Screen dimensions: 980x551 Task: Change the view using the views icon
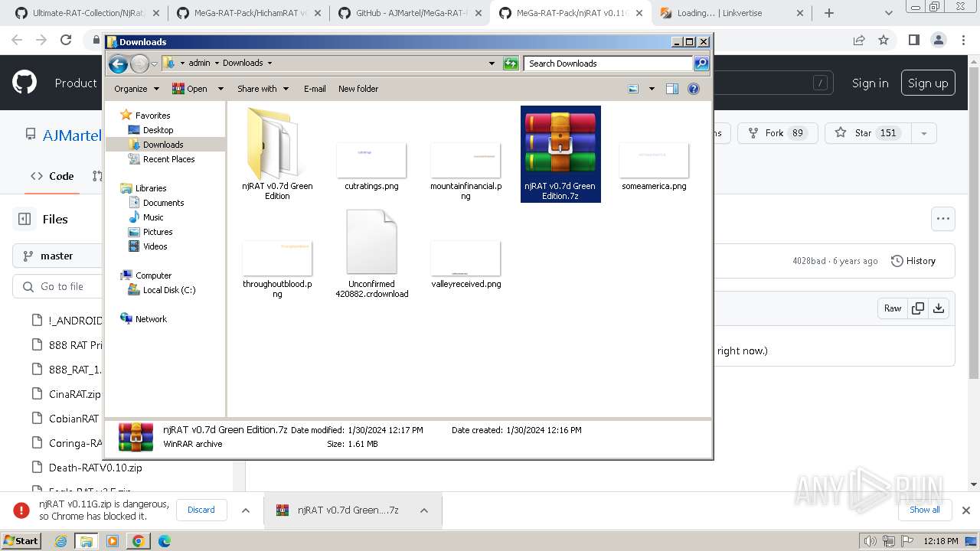click(x=633, y=89)
